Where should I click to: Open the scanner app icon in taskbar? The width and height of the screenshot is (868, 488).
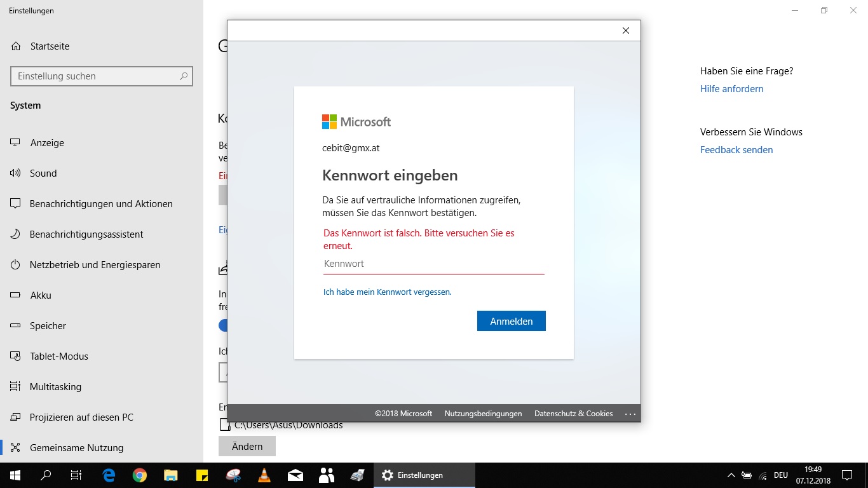(x=357, y=475)
